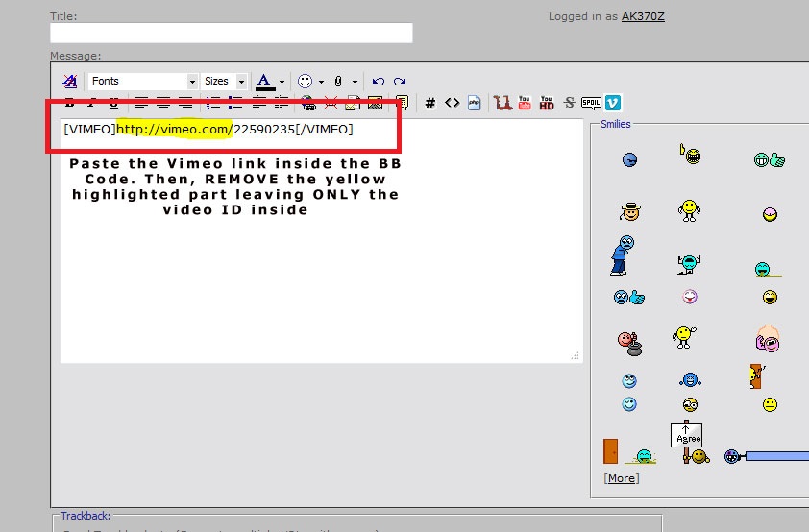The width and height of the screenshot is (809, 532).
Task: Insert a smilie via the toolbar smiley face
Action: click(x=305, y=81)
